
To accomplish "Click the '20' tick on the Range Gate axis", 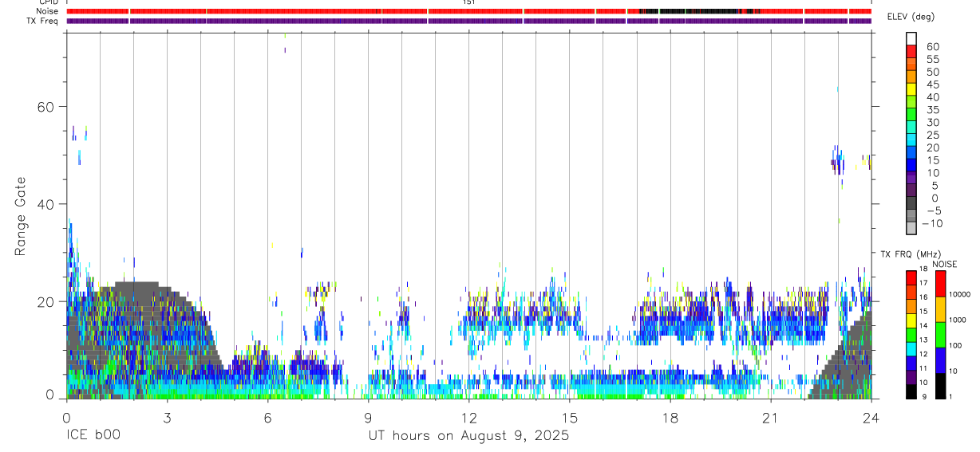I will click(x=46, y=301).
